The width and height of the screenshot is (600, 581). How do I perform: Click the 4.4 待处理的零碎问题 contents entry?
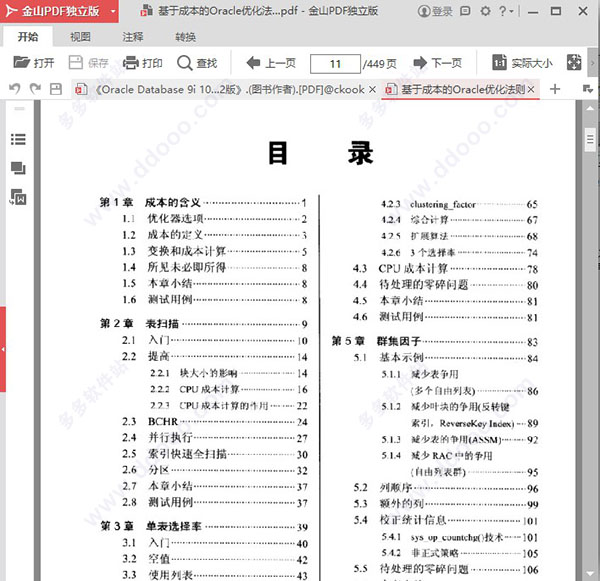coord(445,285)
